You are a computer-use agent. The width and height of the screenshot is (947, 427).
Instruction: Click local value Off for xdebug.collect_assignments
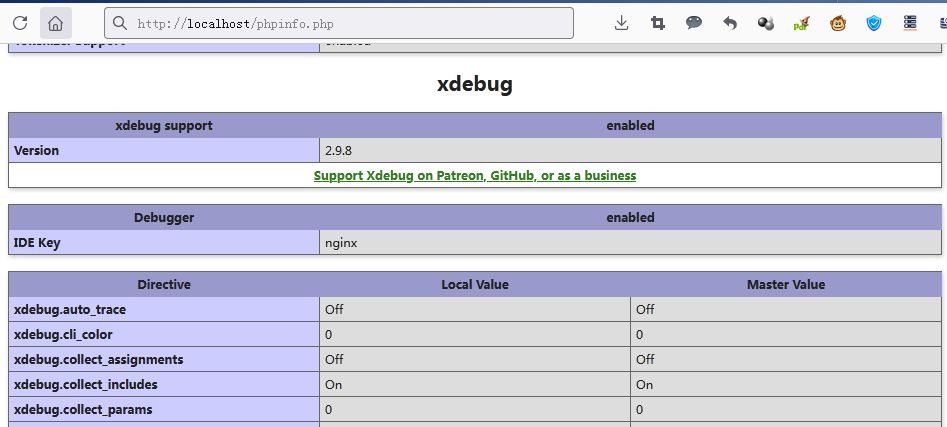point(334,360)
